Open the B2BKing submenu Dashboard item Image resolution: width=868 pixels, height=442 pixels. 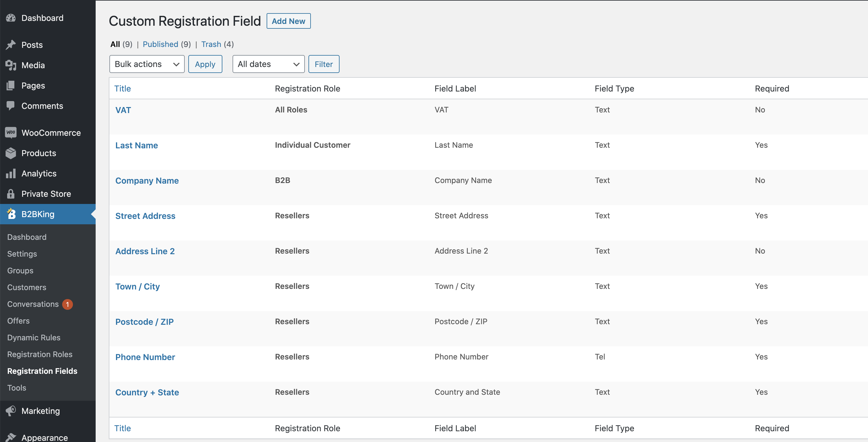point(27,237)
